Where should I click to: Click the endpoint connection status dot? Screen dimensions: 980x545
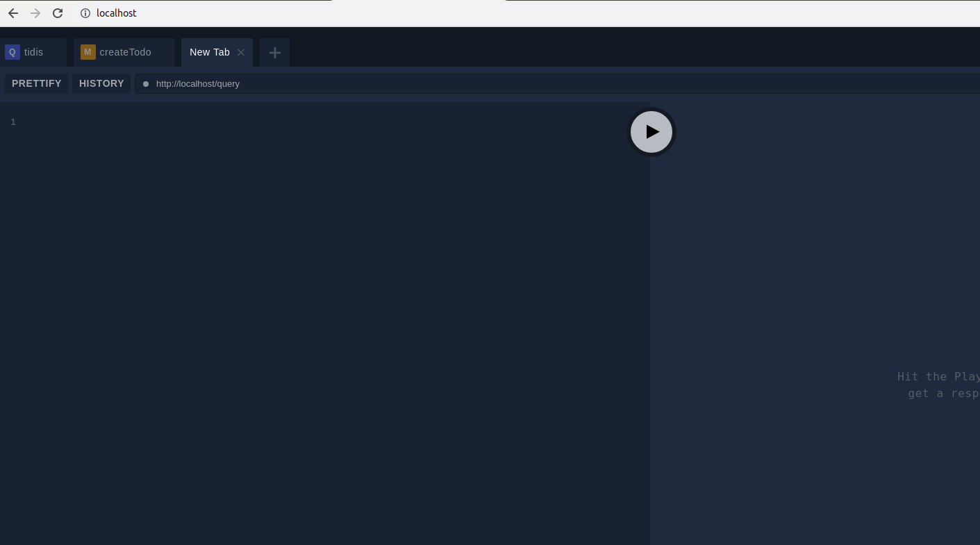(146, 83)
